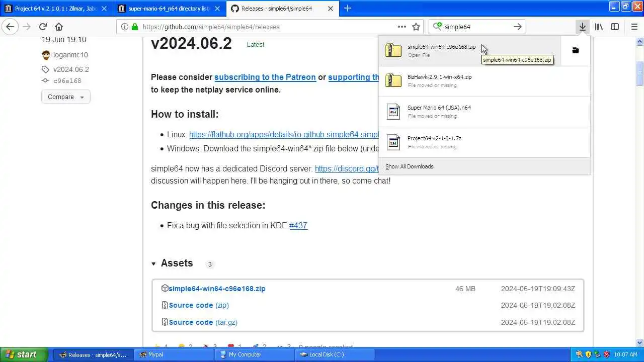Show sidebars toolbar icon
The image size is (644, 362).
615,27
